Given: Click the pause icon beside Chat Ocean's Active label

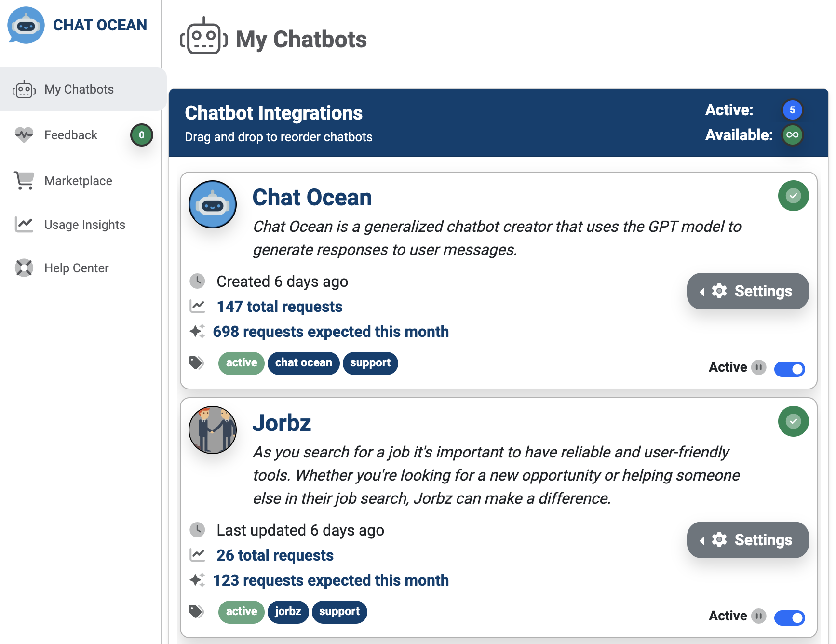Looking at the screenshot, I should pos(759,367).
